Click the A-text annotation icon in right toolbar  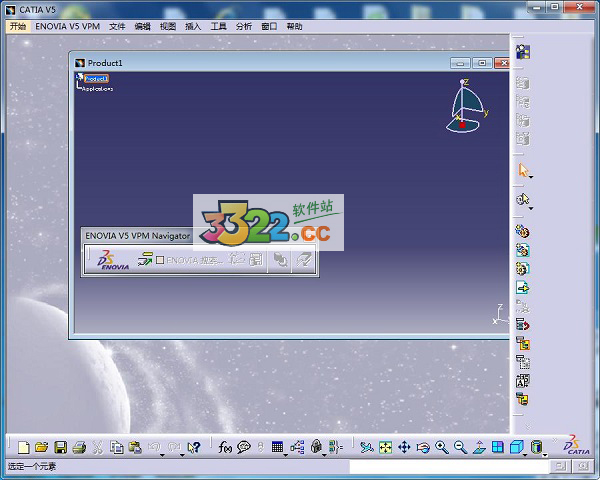(523, 381)
